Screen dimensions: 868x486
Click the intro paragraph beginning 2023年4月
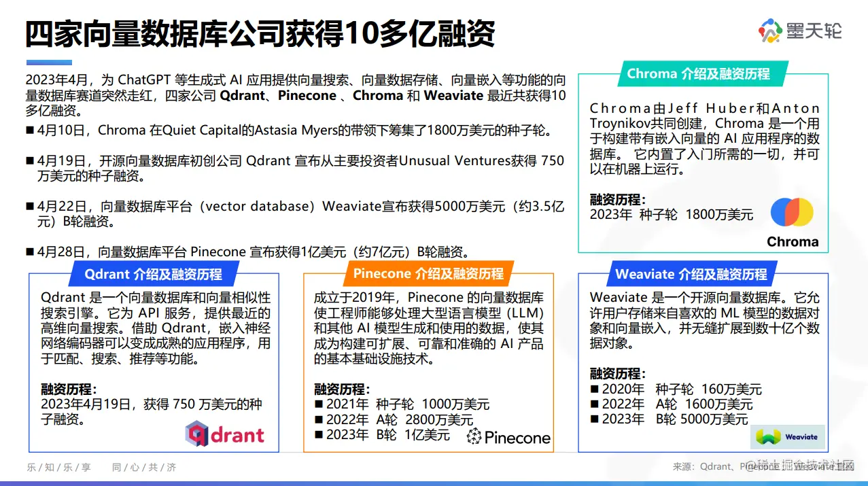tap(295, 95)
